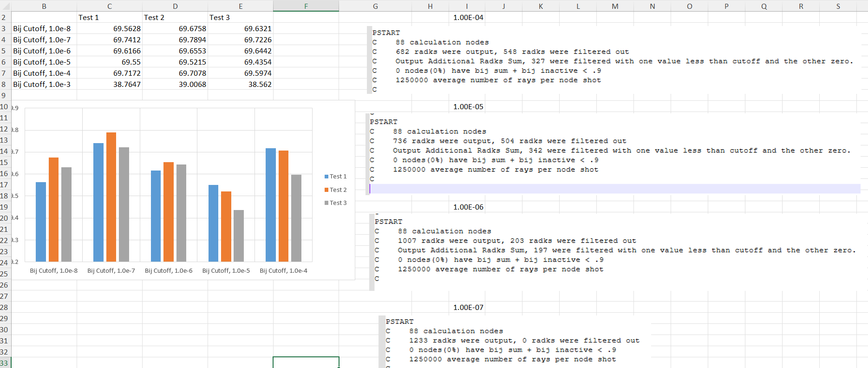
Task: Click the line '1233 radks were output'
Action: click(x=524, y=341)
